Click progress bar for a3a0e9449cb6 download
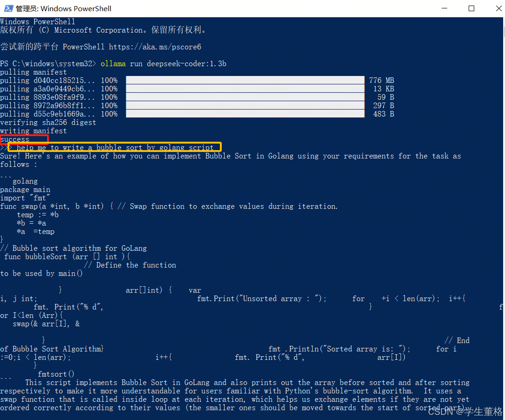Screen dimensions: 505x420 click(245, 89)
